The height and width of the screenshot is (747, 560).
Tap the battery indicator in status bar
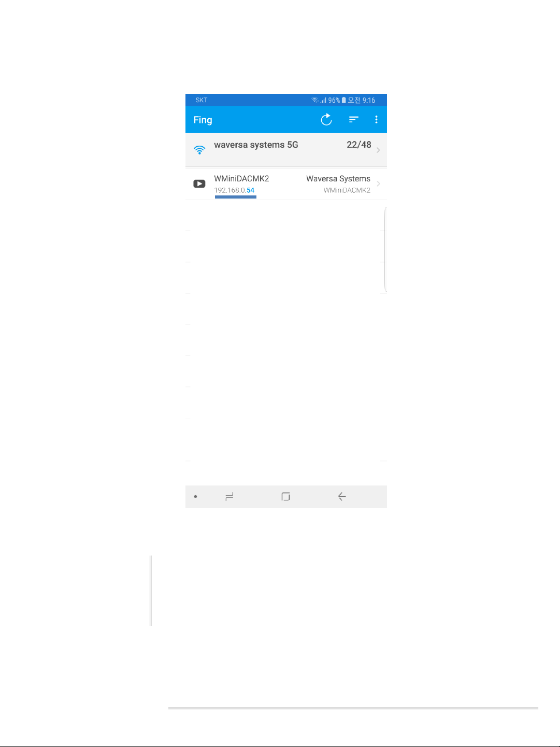(343, 100)
